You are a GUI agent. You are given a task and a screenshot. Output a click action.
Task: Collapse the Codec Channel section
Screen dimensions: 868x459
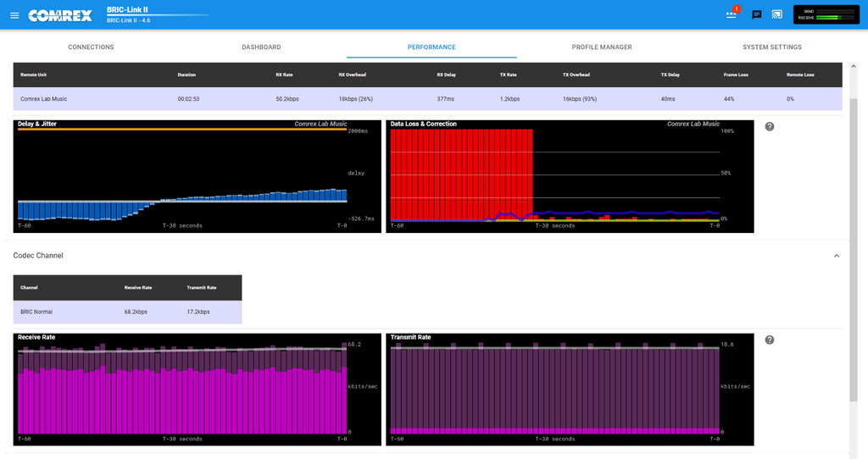click(x=837, y=256)
